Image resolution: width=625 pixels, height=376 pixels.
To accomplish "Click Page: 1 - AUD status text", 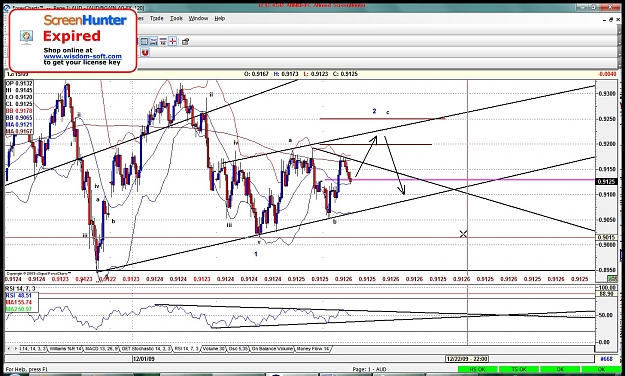I will [x=369, y=370].
